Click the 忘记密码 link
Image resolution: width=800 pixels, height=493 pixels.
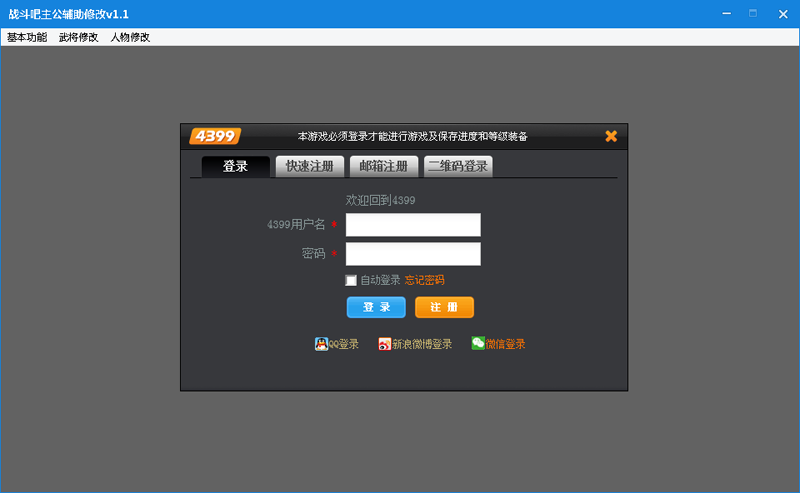425,280
